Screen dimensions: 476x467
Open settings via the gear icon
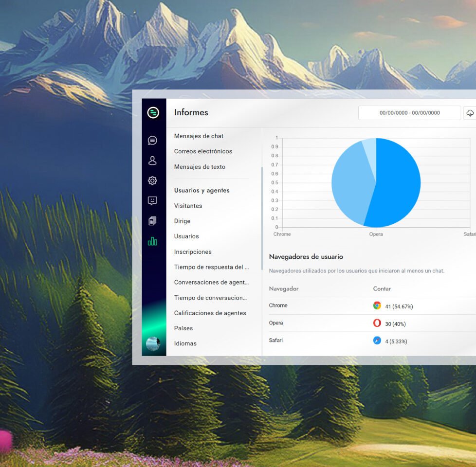coord(152,181)
